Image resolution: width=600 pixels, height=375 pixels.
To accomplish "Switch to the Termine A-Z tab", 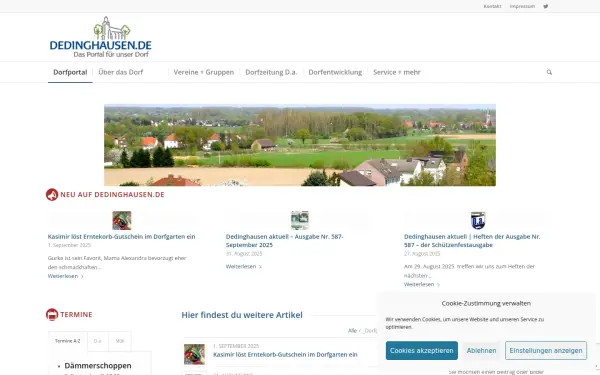I will [x=68, y=341].
